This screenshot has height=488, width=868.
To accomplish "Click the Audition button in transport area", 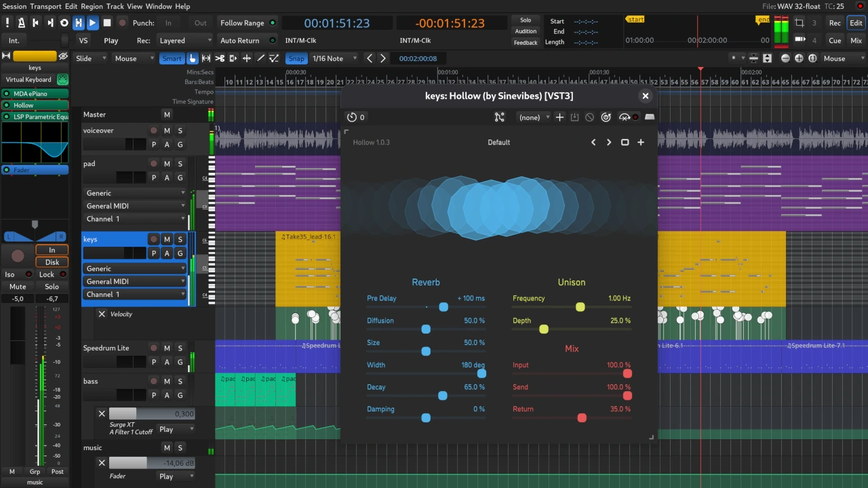I will 526,31.
